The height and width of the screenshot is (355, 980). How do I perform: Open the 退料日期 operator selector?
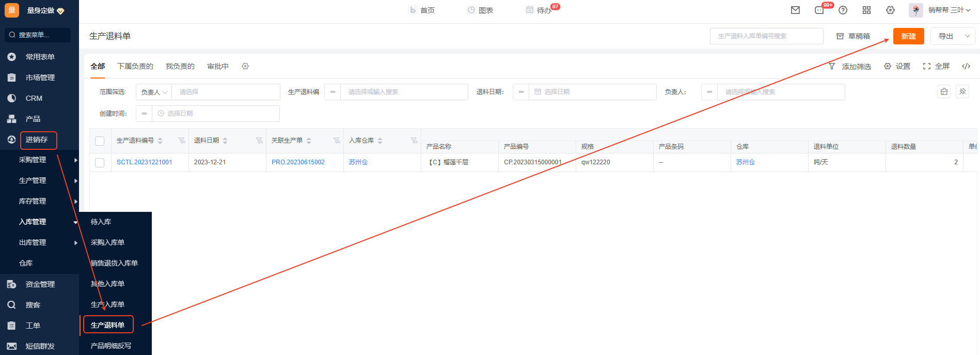click(x=521, y=92)
